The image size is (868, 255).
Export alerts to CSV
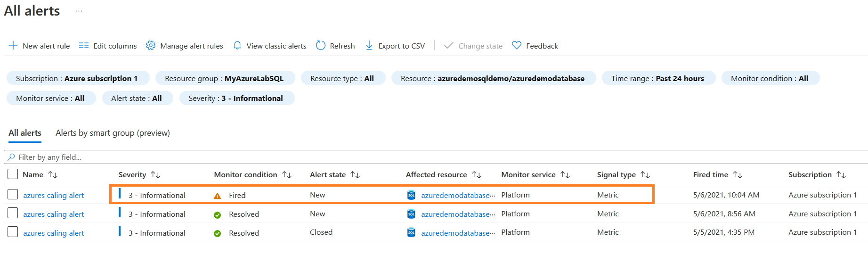395,46
